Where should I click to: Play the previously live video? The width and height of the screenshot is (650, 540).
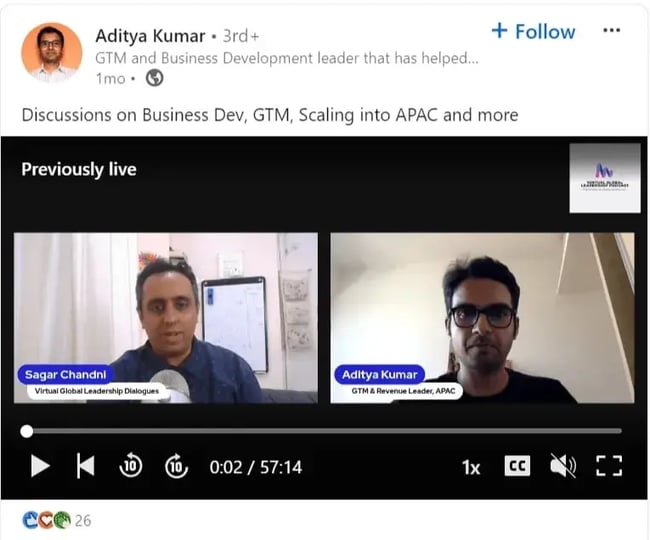(40, 466)
